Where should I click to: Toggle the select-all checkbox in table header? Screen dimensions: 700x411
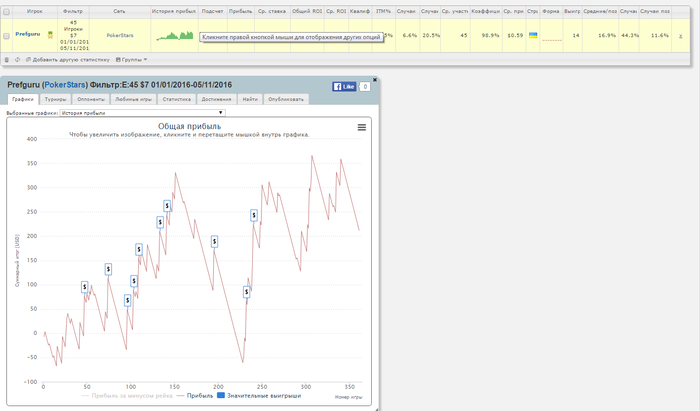point(6,12)
